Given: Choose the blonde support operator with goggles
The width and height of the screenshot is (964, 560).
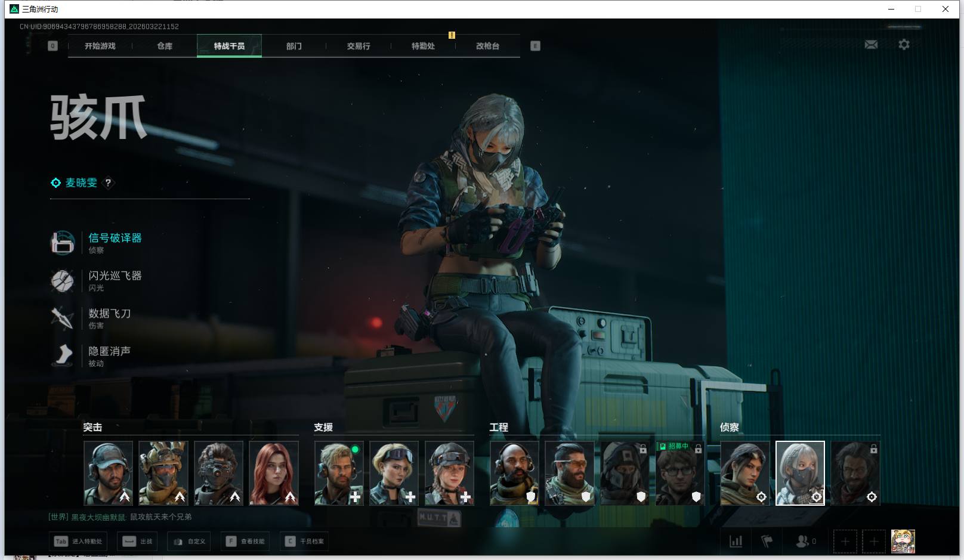Looking at the screenshot, I should tap(394, 473).
